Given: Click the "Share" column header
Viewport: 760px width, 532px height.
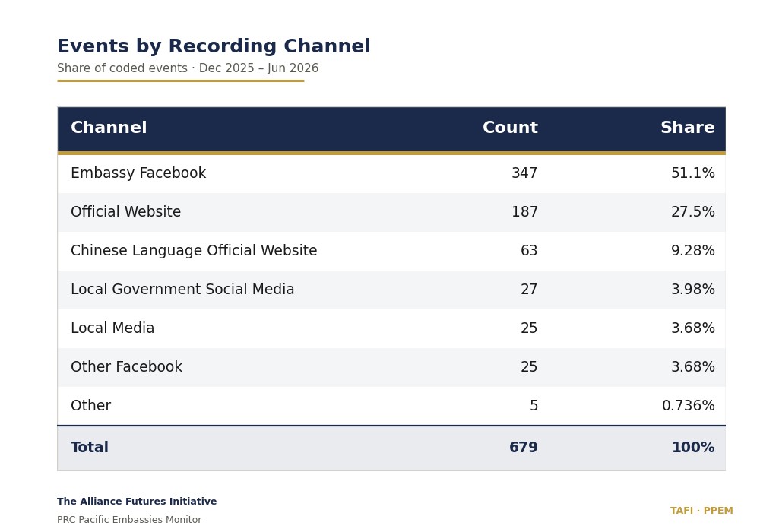Looking at the screenshot, I should click(x=687, y=128).
